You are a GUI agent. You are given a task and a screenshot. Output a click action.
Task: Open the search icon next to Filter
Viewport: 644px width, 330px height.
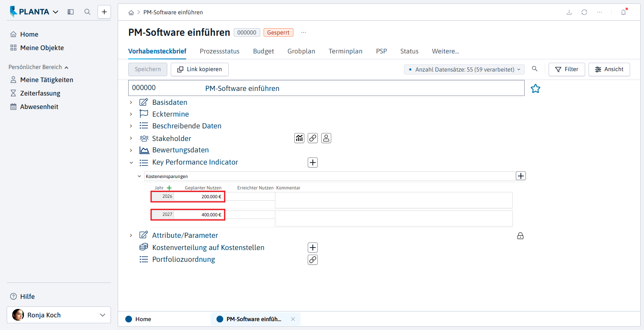point(535,69)
